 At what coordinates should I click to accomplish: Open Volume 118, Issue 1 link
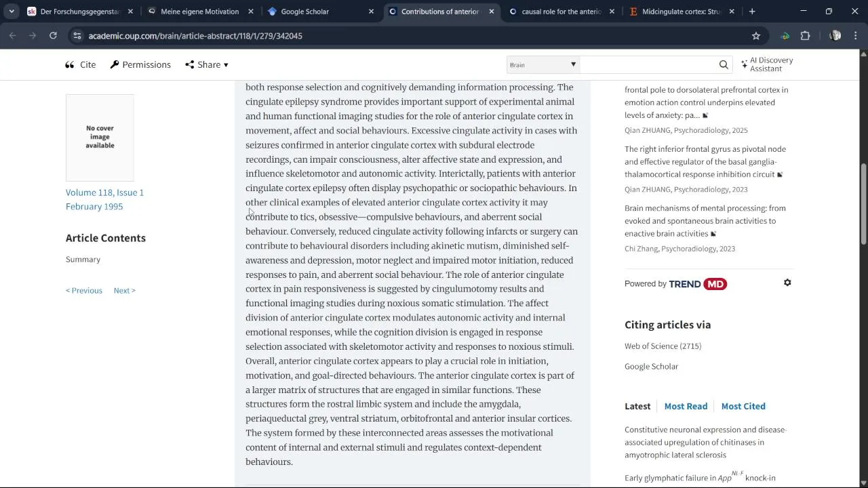coord(104,192)
